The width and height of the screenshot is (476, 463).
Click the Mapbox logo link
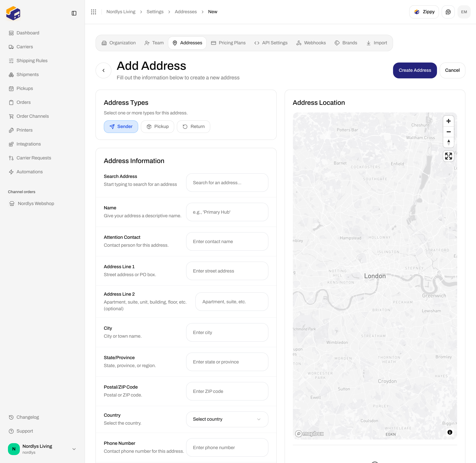coord(309,434)
